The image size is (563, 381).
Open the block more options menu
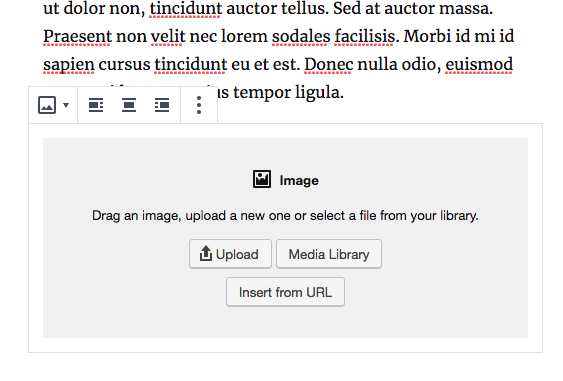coord(199,105)
